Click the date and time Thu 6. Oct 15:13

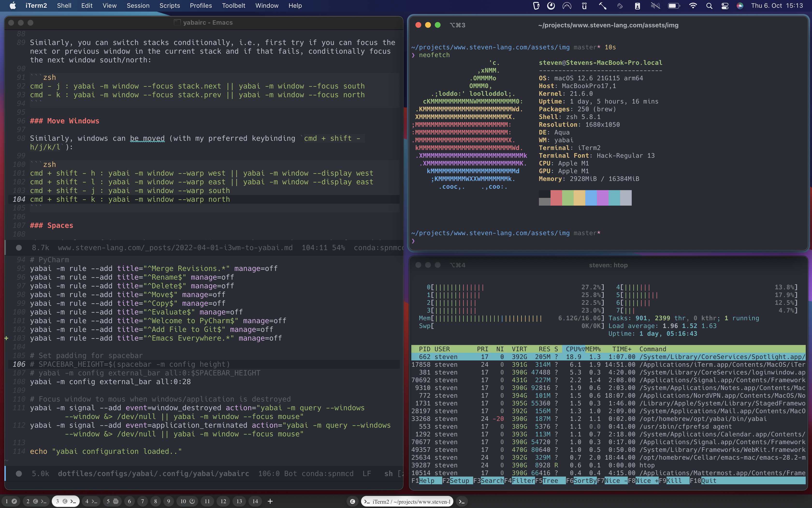pyautogui.click(x=777, y=6)
